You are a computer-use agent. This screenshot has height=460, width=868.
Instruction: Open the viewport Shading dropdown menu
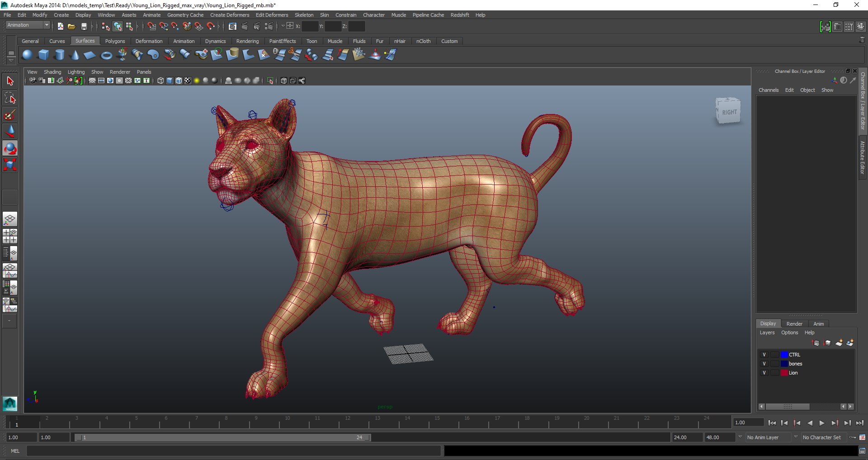(52, 72)
